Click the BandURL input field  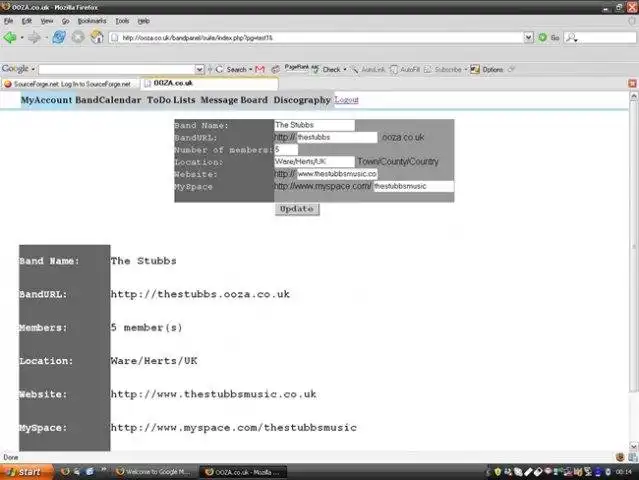pyautogui.click(x=337, y=137)
